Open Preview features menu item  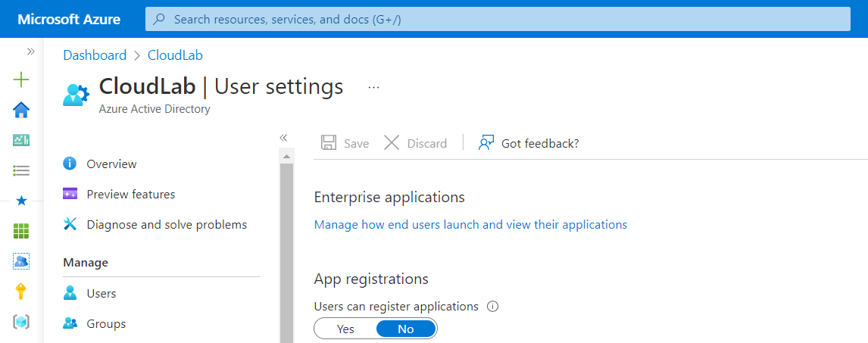tap(130, 194)
